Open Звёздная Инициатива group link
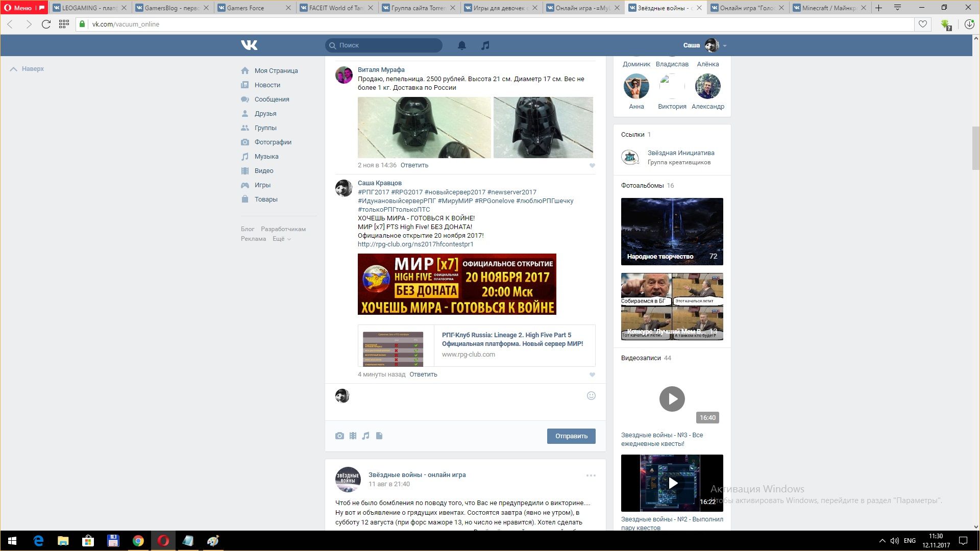This screenshot has width=980, height=551. click(x=681, y=153)
